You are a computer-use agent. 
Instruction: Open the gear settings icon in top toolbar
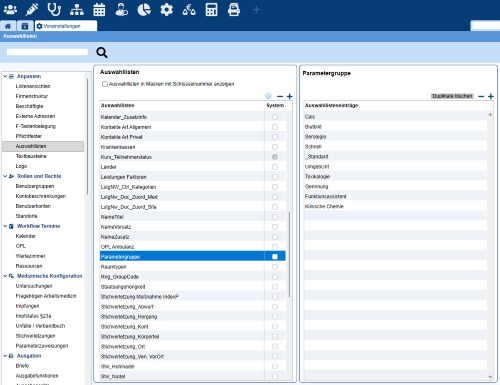coord(166,10)
